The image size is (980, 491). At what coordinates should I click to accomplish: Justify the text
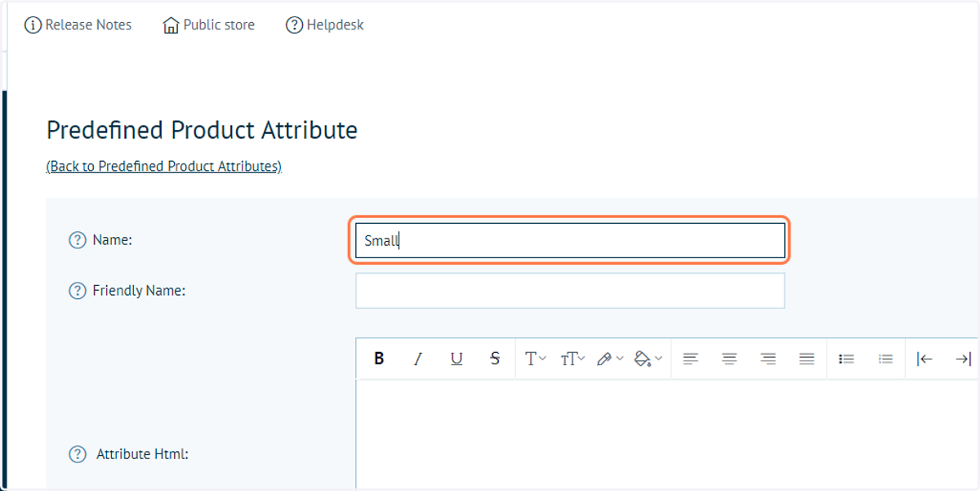[x=807, y=359]
